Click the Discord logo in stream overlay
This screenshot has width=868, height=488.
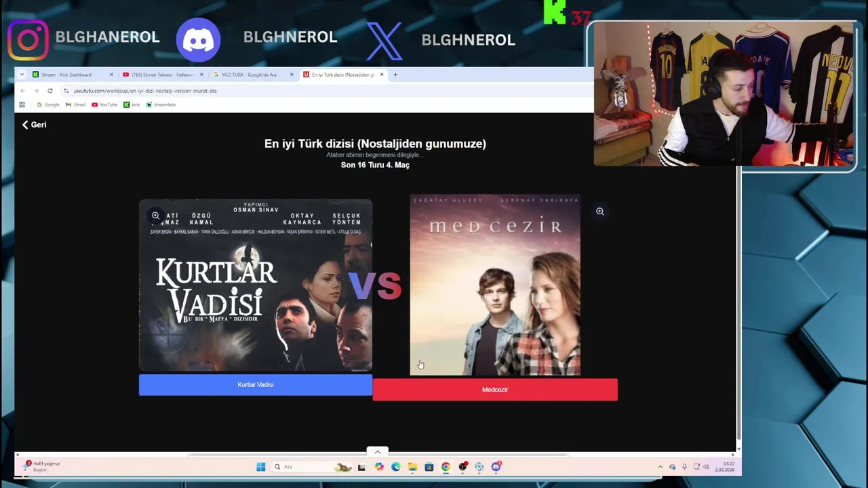pos(199,40)
